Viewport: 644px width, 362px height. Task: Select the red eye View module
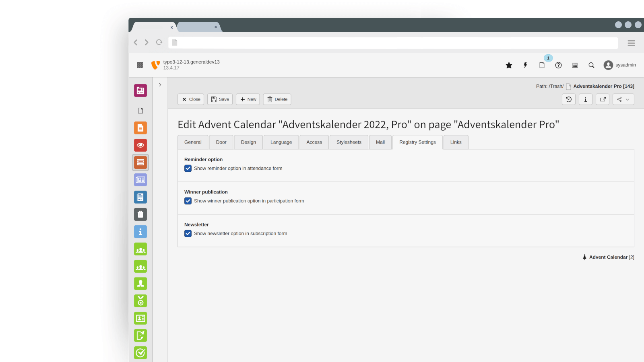point(140,145)
